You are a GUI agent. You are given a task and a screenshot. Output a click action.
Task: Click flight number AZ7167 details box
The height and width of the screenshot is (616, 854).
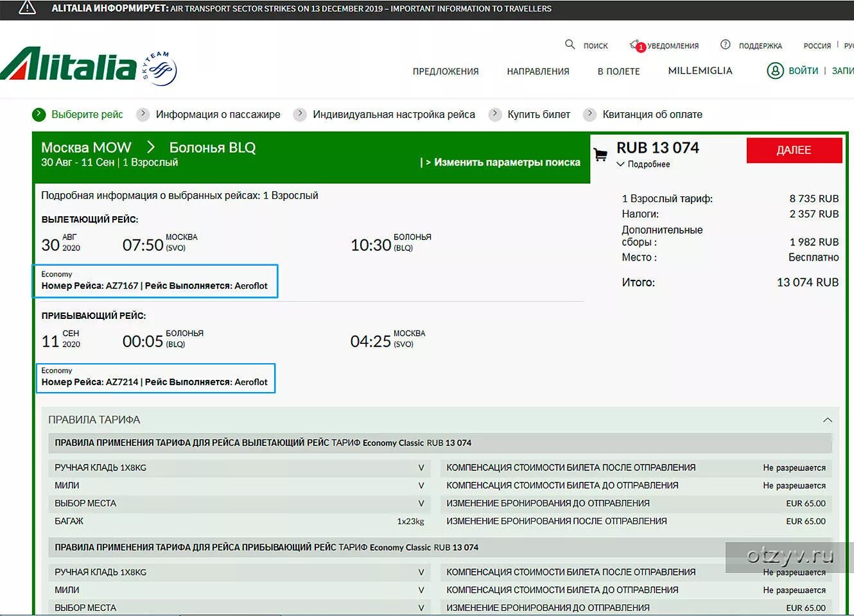click(155, 281)
